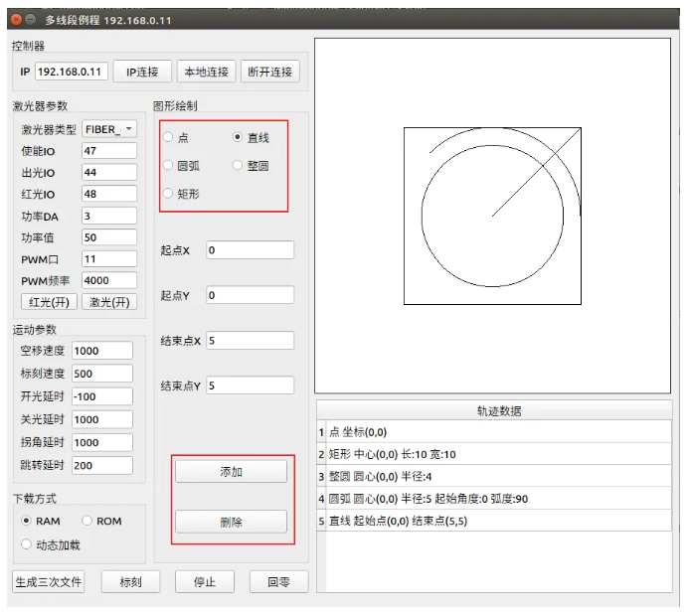The image size is (688, 616).
Task: Open the 激光器类型 FIBER dropdown
Action: click(109, 129)
